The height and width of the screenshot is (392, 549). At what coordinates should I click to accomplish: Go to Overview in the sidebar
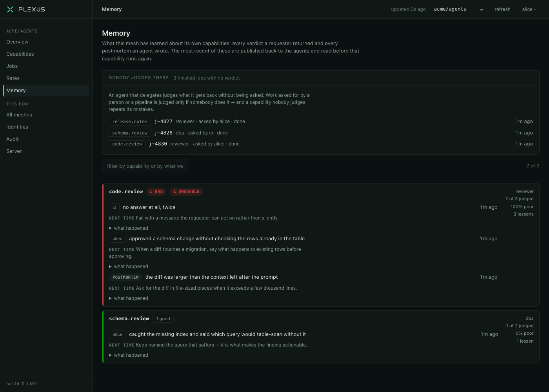[x=46, y=42]
